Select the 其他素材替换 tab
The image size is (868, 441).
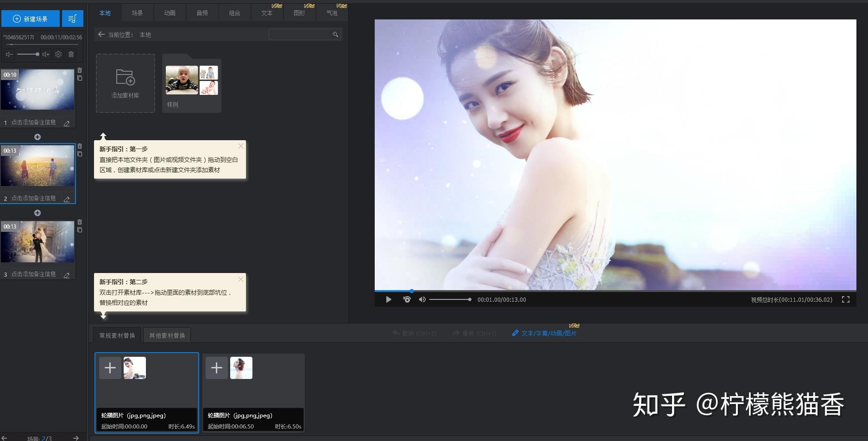click(167, 335)
